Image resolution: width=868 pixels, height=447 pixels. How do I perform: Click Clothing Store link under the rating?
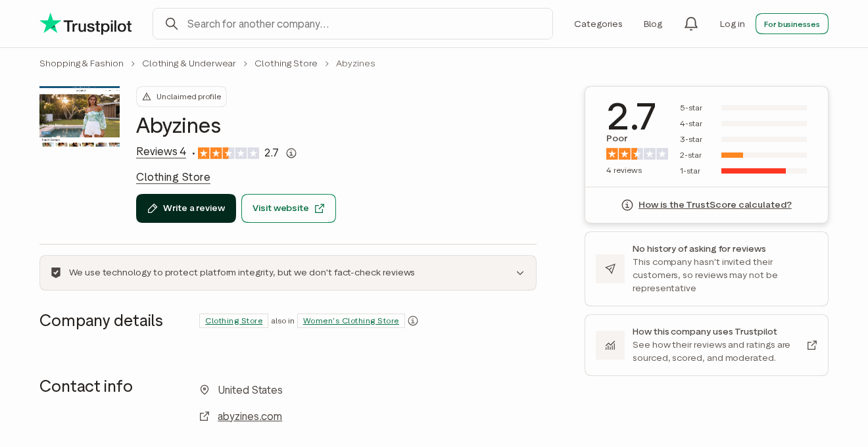173,177
